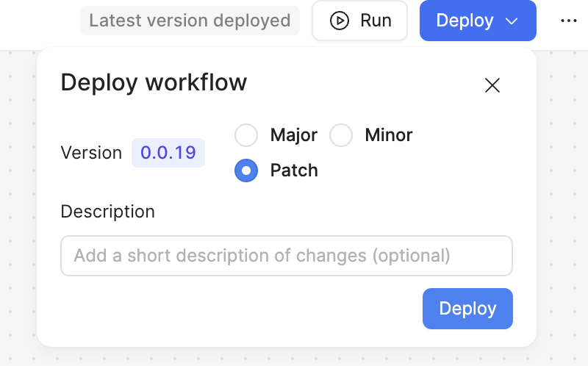Expand the Deploy button chevron arrow
This screenshot has width=588, height=366.
coord(512,21)
